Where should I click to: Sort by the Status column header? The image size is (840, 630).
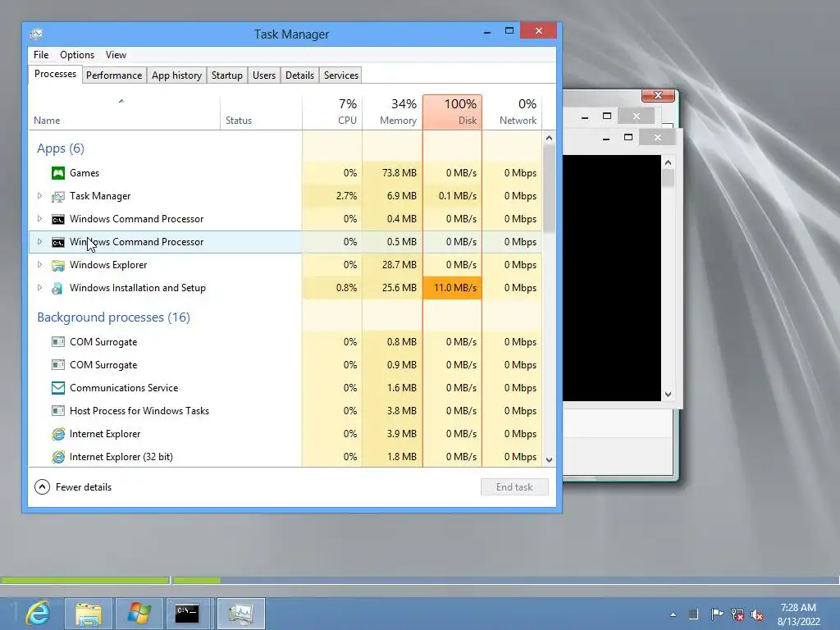261,112
